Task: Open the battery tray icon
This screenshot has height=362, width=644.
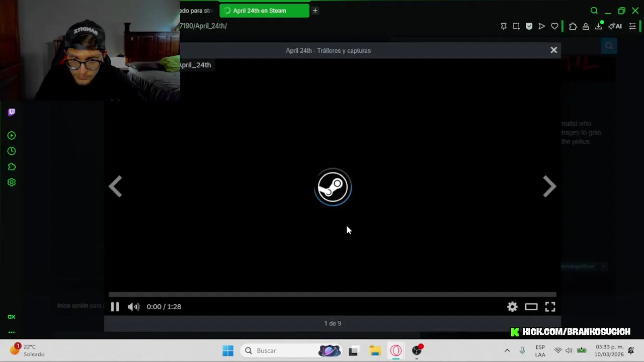Action: click(582, 350)
